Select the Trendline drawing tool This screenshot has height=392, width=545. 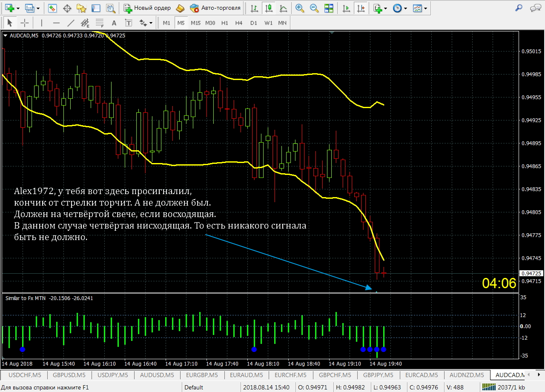71,23
